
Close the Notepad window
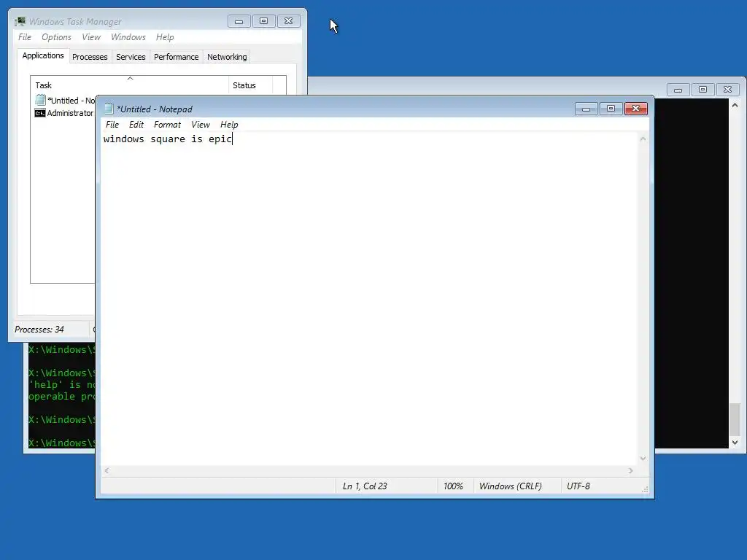[635, 109]
